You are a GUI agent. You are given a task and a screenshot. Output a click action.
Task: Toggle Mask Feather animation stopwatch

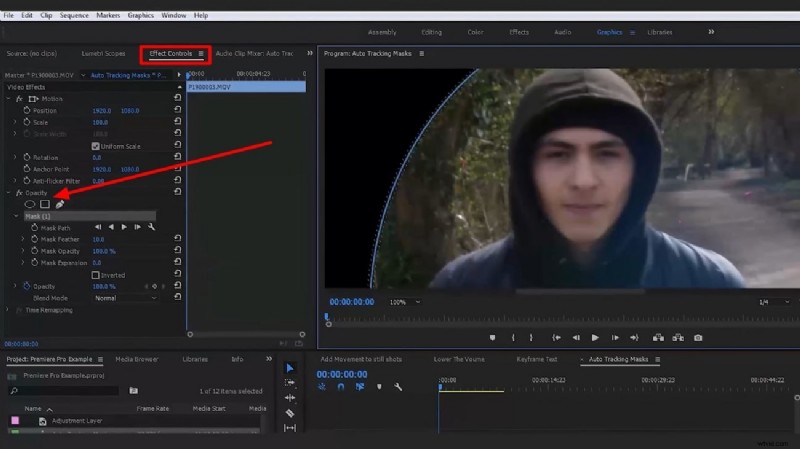pyautogui.click(x=35, y=239)
